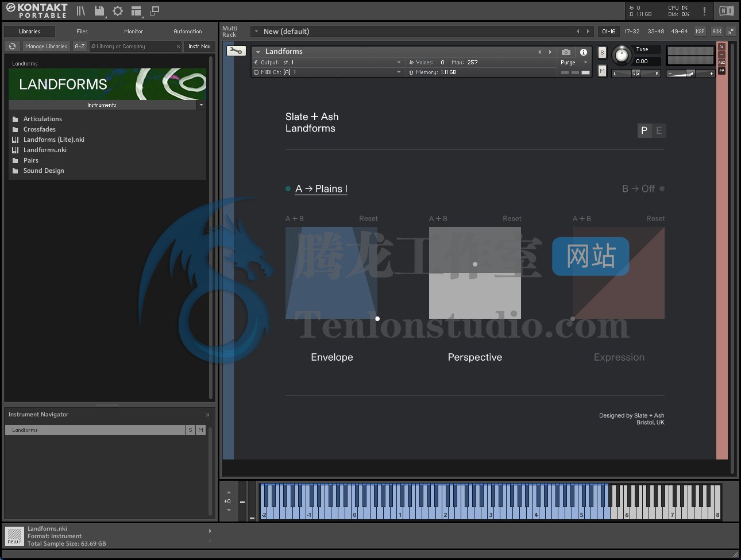Switch to the Files tab
Viewport: 741px width, 560px height.
[x=82, y=32]
